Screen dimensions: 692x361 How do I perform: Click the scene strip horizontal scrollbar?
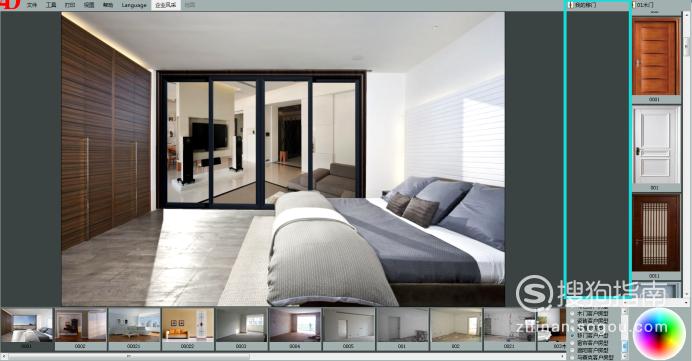tap(282, 356)
